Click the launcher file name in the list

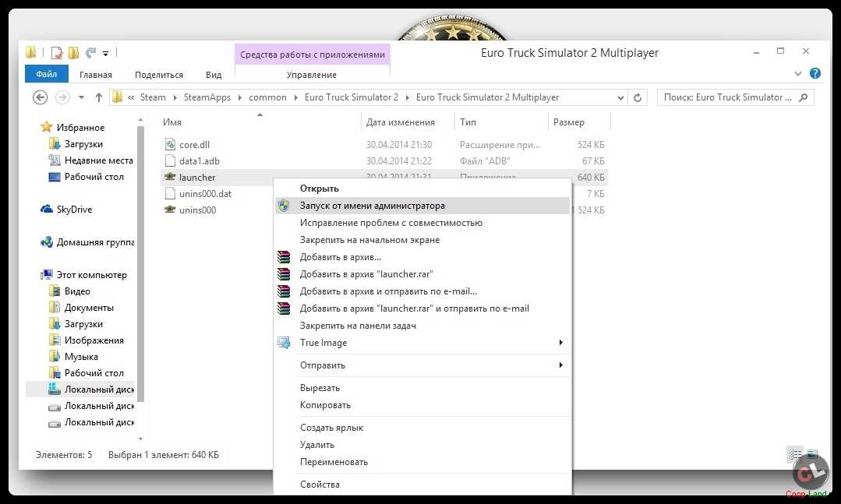(197, 178)
